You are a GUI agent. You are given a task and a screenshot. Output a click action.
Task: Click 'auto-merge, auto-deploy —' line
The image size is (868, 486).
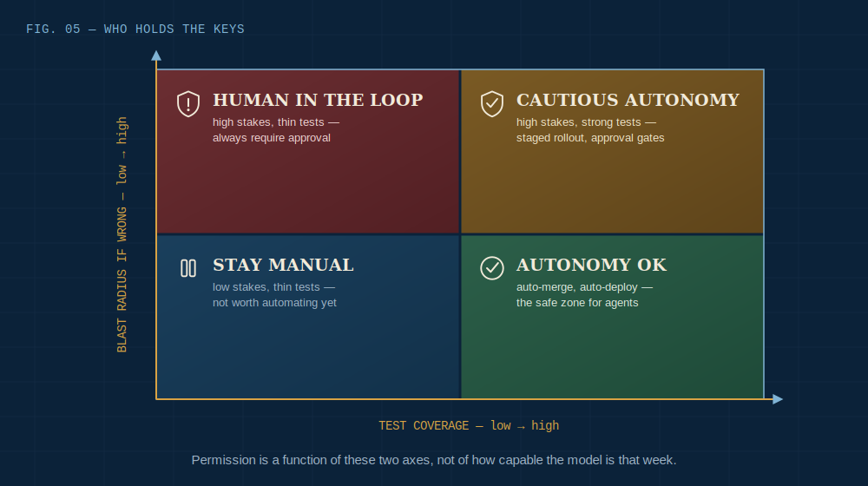[584, 287]
